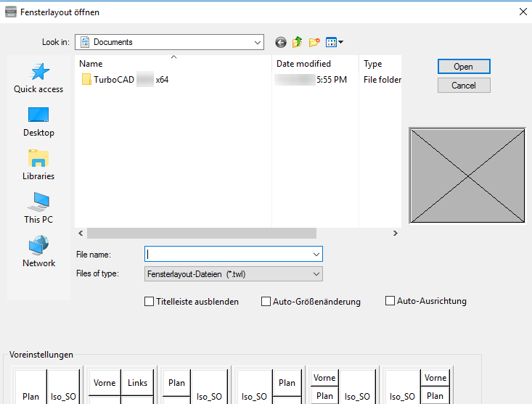Click the File folder type cell
Screen dimensions: 532x404
click(382, 80)
